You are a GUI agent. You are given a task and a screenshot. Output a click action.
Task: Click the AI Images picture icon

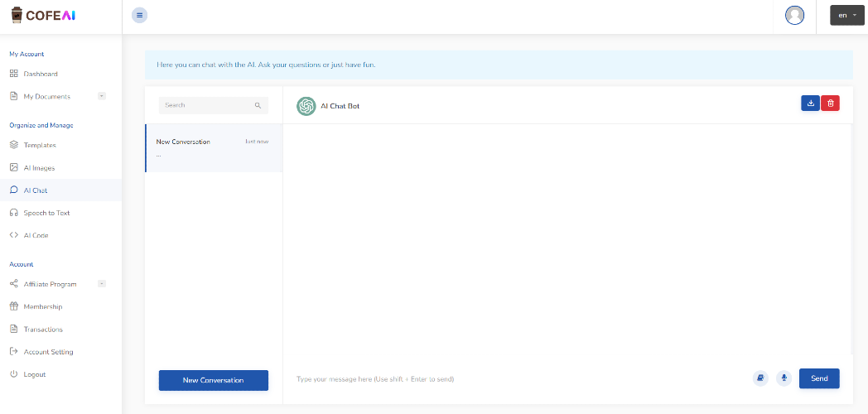pyautogui.click(x=14, y=167)
